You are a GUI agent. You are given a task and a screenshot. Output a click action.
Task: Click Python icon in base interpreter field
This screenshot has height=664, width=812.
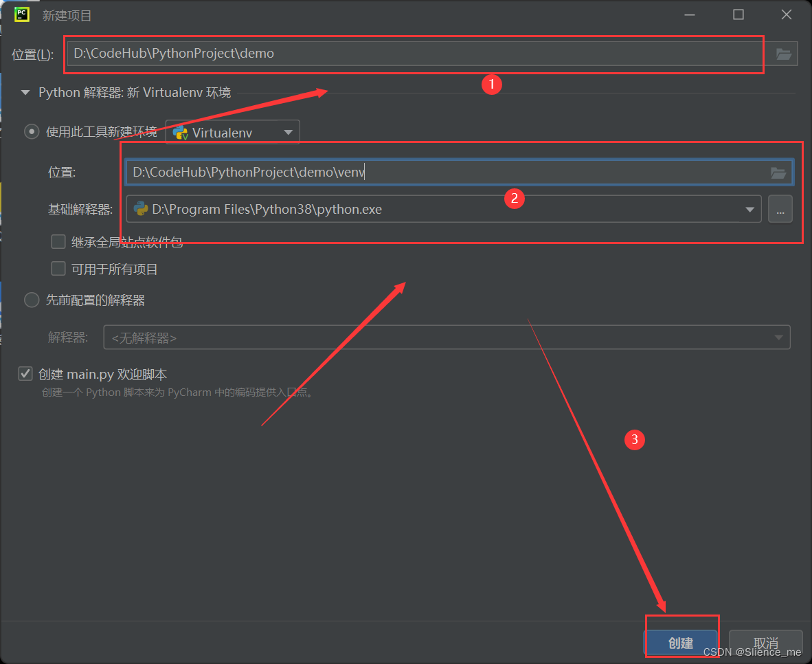[x=140, y=209]
